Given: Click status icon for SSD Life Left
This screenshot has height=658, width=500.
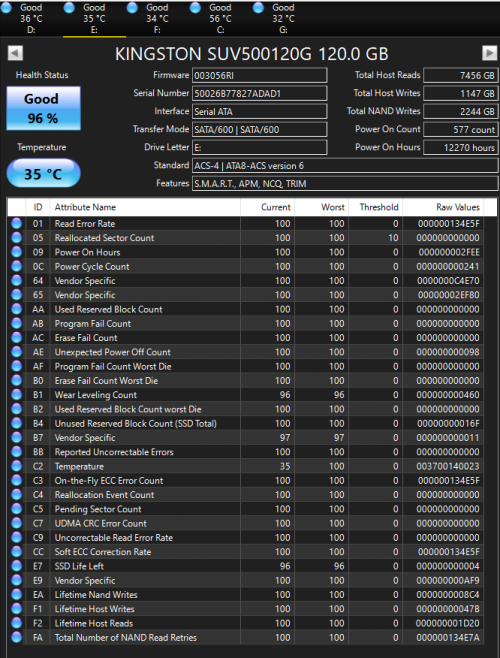Looking at the screenshot, I should [16, 566].
